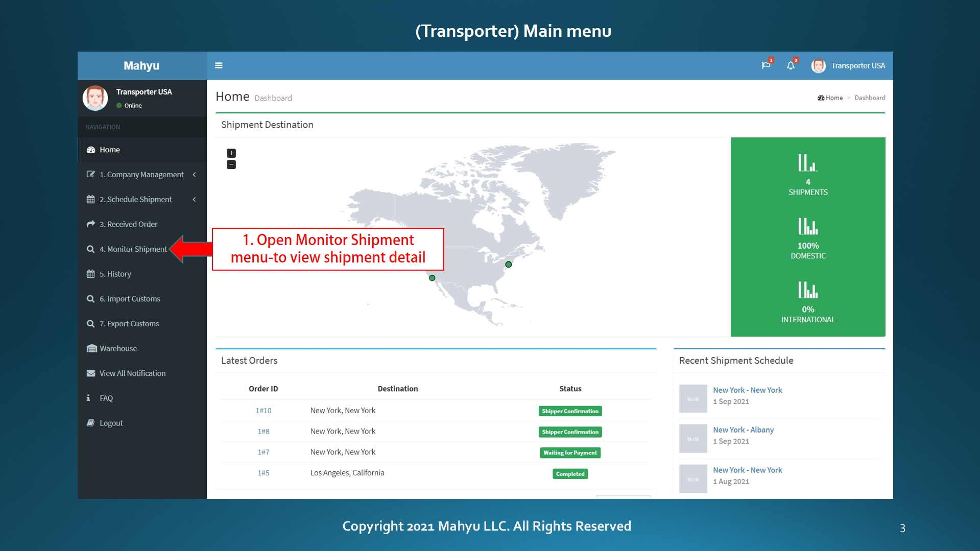Click Home in the breadcrumb
The height and width of the screenshot is (551, 980).
tap(833, 98)
